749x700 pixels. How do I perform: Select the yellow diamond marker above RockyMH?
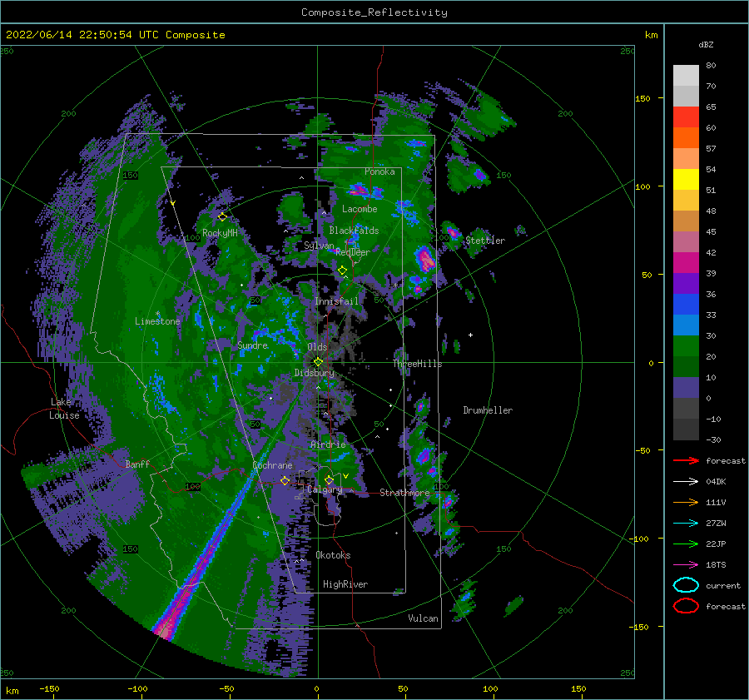point(222,217)
